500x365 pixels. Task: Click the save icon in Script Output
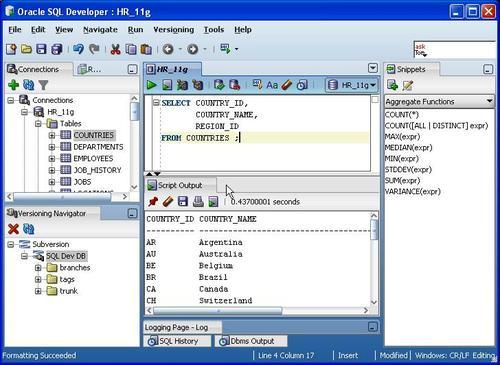(183, 201)
